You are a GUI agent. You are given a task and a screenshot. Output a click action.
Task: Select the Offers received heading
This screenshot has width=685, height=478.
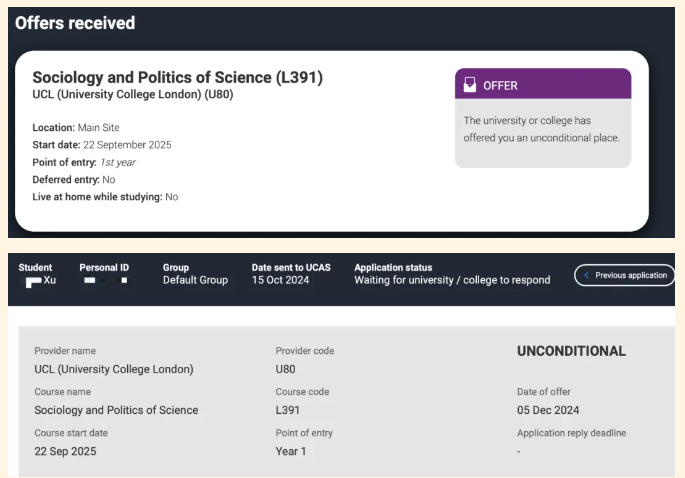tap(75, 22)
